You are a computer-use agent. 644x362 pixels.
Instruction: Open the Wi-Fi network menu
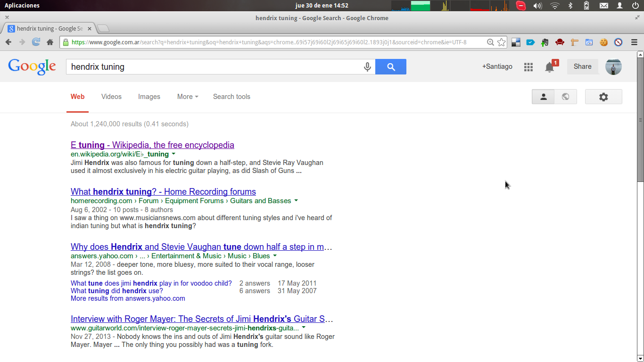click(555, 6)
